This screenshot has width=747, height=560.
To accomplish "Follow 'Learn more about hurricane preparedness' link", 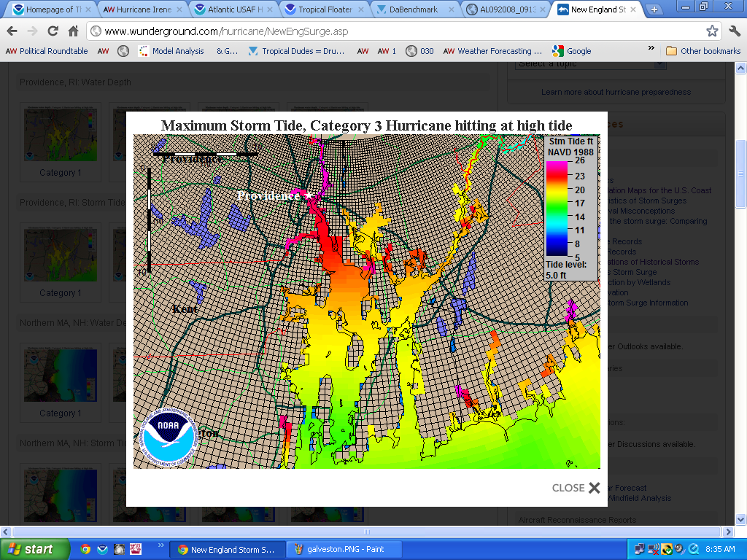I will (616, 92).
